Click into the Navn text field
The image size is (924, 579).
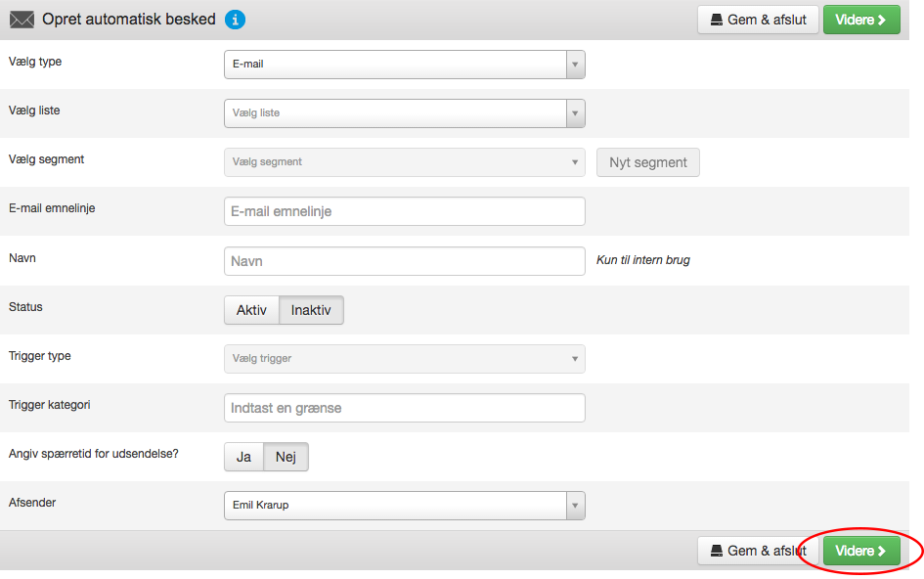coord(404,260)
